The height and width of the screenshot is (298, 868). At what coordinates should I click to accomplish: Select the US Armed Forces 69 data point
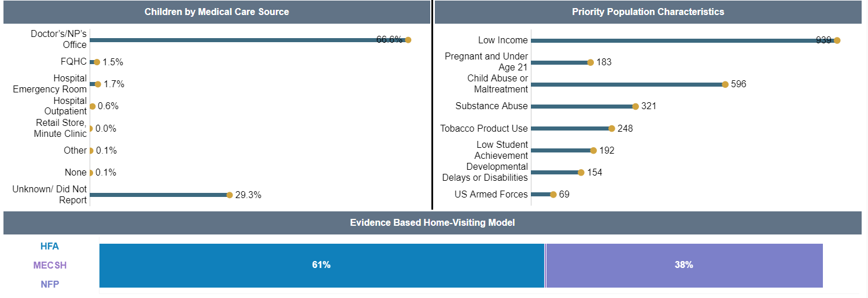click(553, 195)
